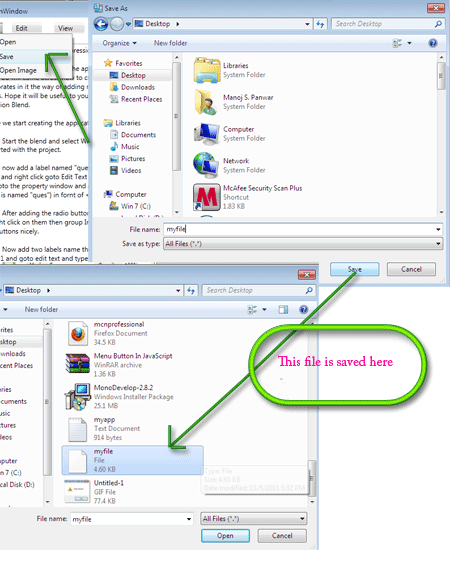This screenshot has width=450, height=576.
Task: Select Music library in Save As pane
Action: (125, 147)
